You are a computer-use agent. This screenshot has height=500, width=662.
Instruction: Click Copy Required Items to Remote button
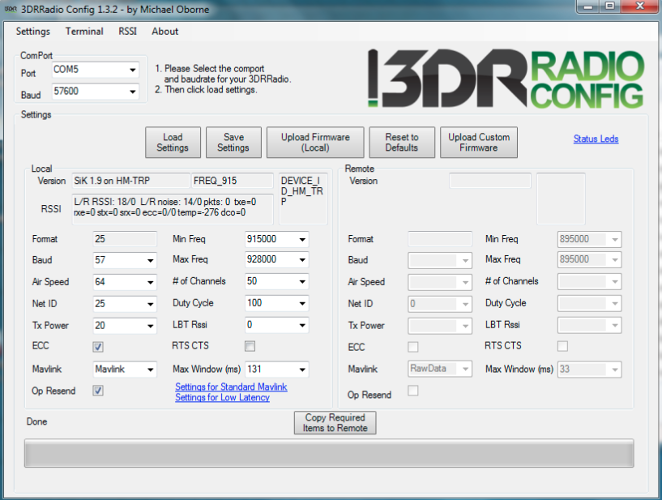[335, 423]
